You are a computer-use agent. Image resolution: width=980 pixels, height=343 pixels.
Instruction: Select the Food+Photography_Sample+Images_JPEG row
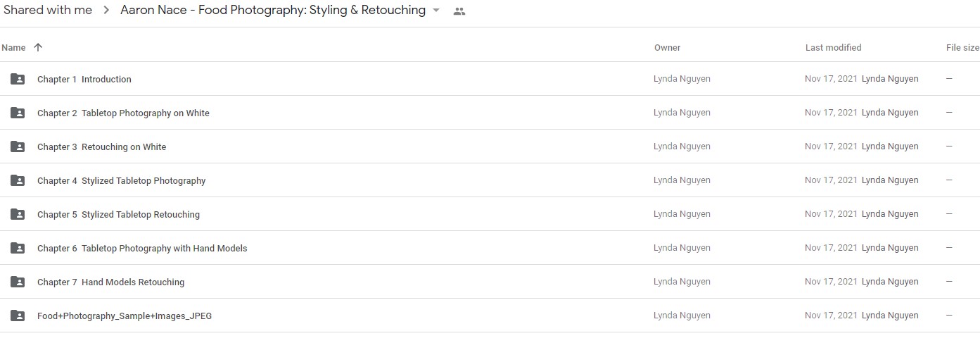coord(490,316)
